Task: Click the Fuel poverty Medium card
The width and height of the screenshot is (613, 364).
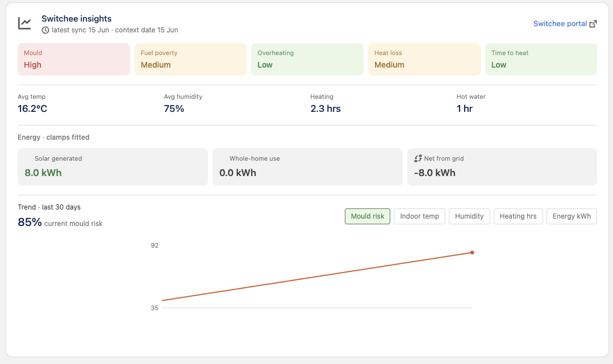Action: point(190,60)
